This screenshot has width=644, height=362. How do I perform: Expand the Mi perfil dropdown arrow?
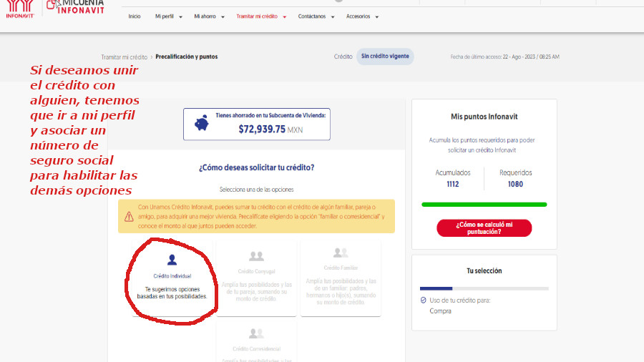pyautogui.click(x=180, y=17)
